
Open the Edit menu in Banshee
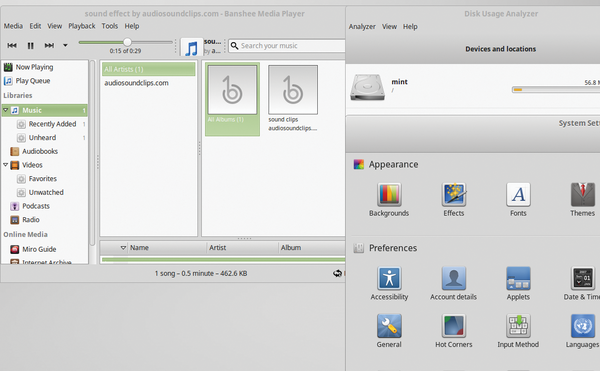[x=35, y=26]
